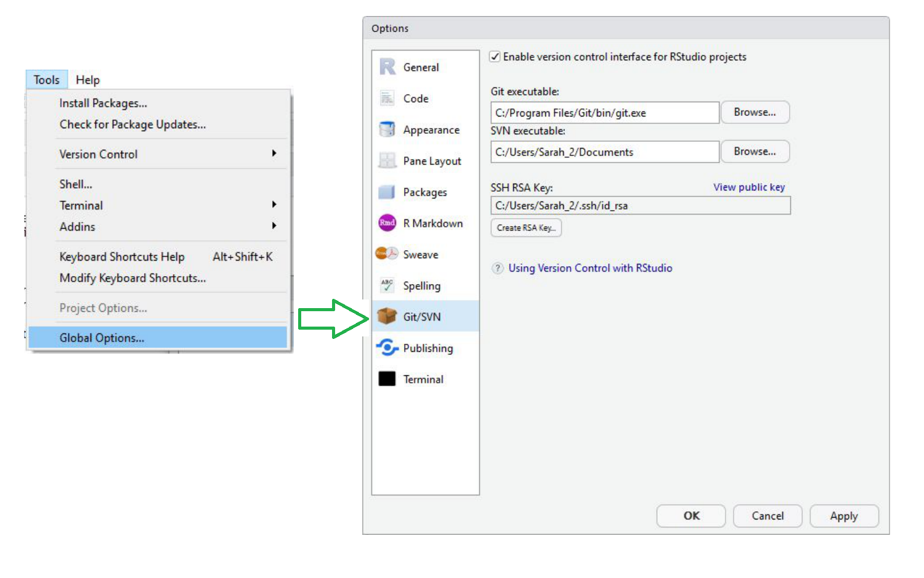
Task: Click the Spelling ABC check icon
Action: tap(387, 285)
